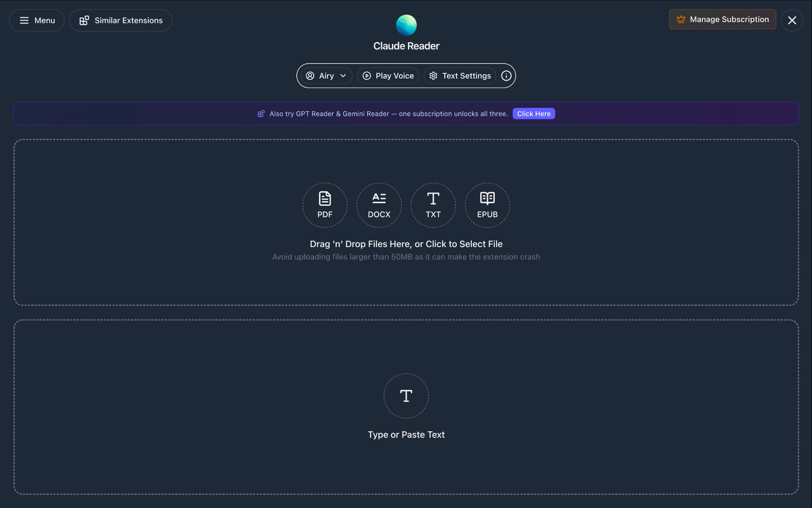This screenshot has width=812, height=508.
Task: Click Here in the promo banner
Action: pos(534,114)
